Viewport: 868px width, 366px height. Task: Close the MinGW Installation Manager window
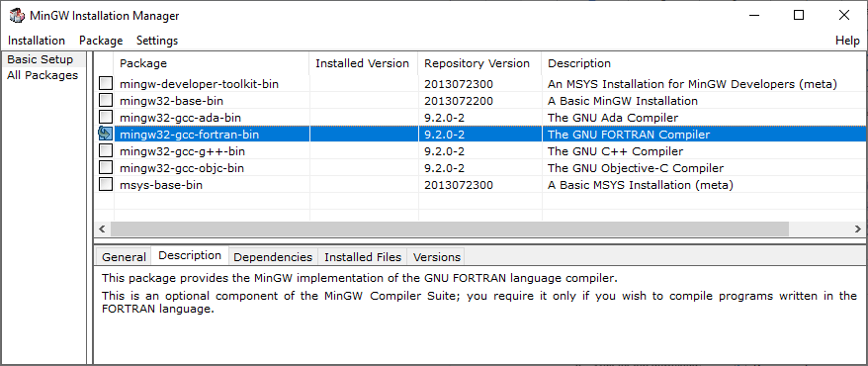pos(843,15)
